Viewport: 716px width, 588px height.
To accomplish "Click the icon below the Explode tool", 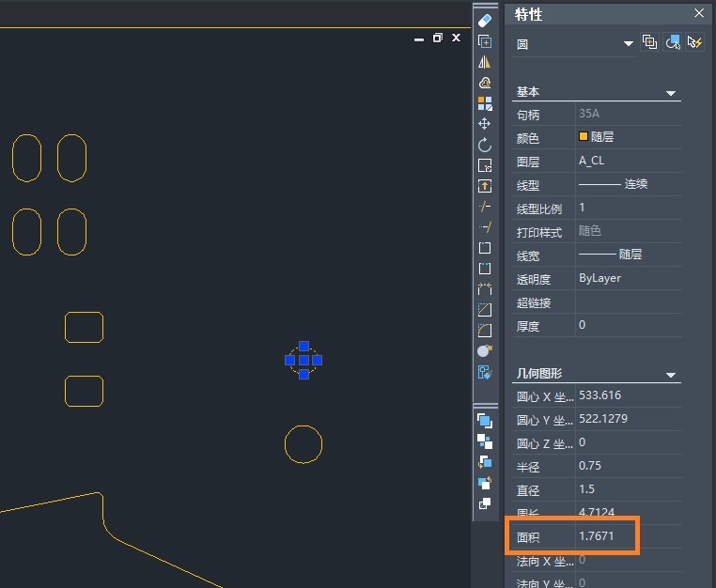I will coord(485,372).
